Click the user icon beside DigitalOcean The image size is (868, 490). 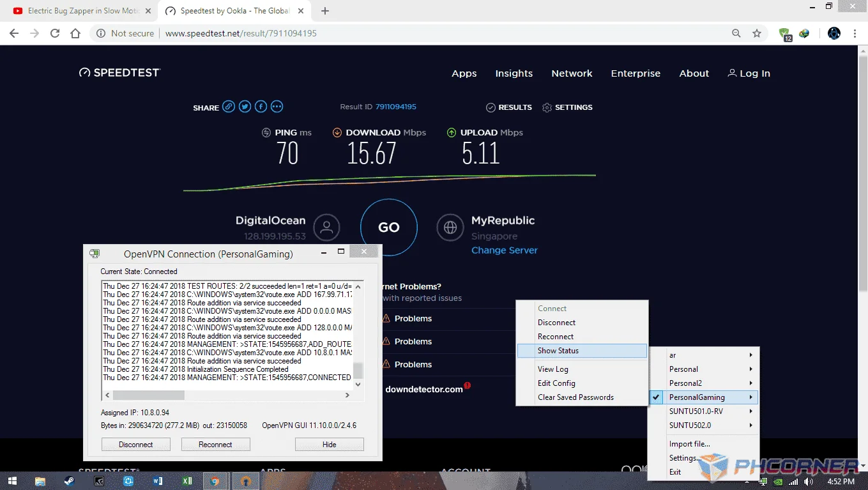pyautogui.click(x=326, y=227)
